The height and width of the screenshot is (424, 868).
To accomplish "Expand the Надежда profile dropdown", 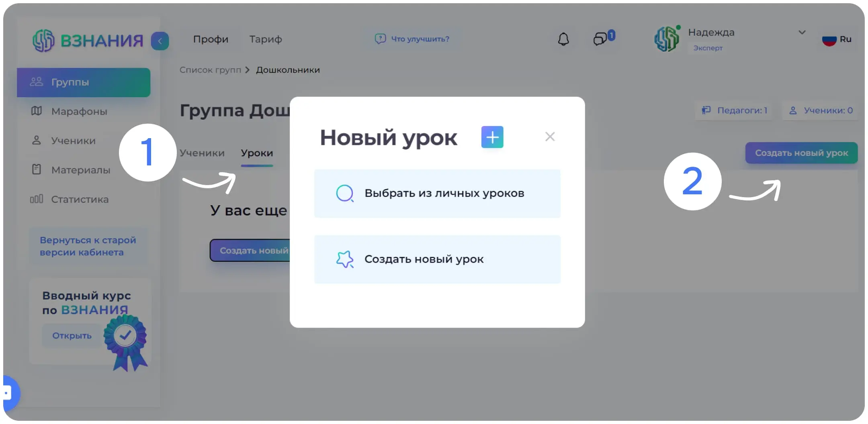I will point(802,33).
